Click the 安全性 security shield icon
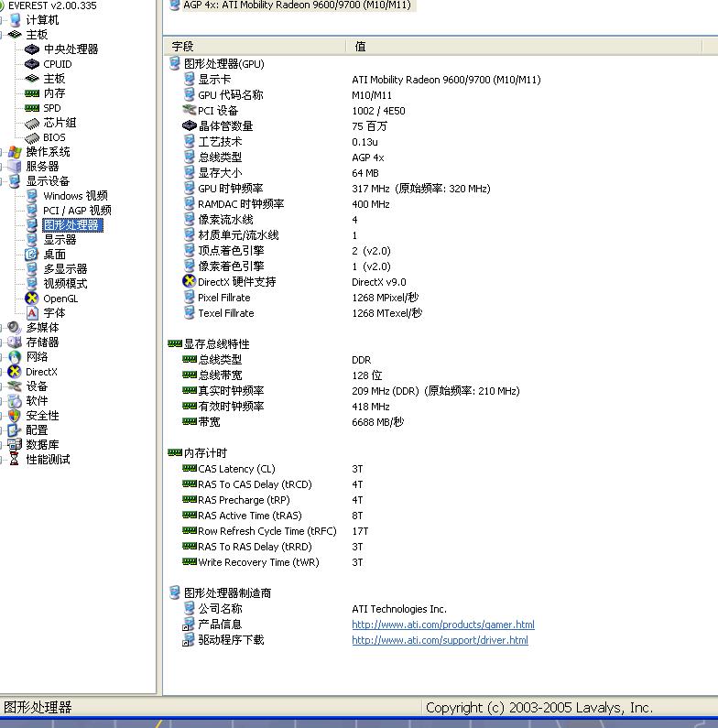 (15, 416)
